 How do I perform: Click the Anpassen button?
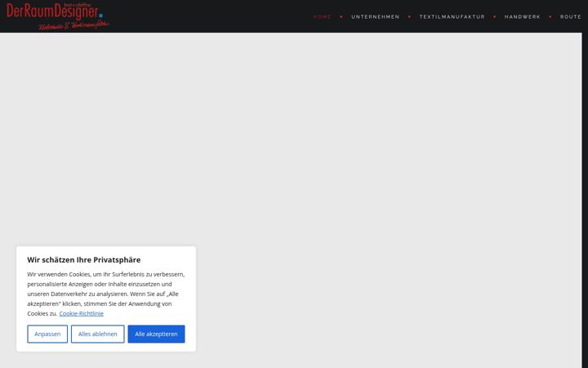point(47,334)
